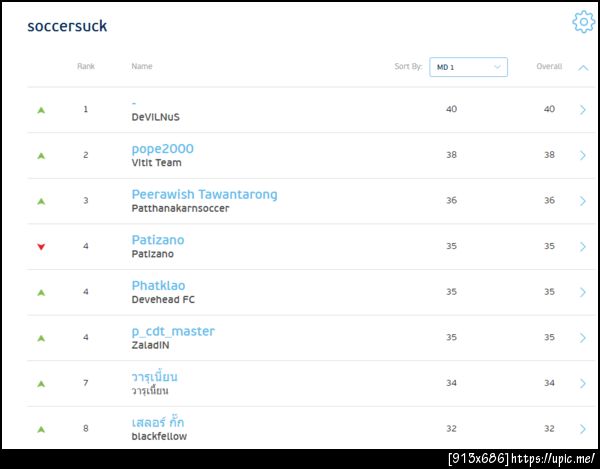Viewport: 600px width, 469px height.
Task: Collapse list using the header up chevron
Action: 583,67
